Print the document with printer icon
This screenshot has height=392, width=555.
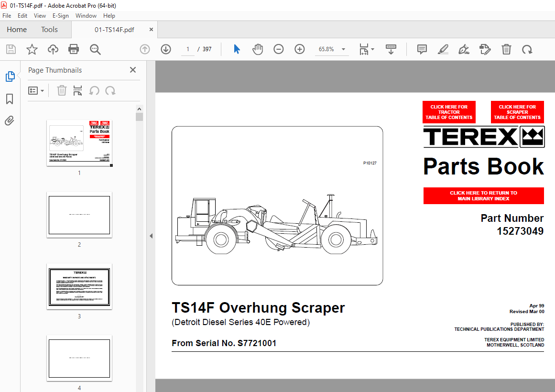74,49
